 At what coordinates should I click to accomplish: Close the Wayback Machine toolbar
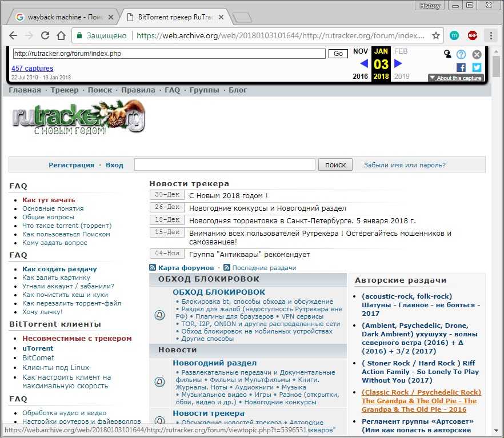[477, 54]
